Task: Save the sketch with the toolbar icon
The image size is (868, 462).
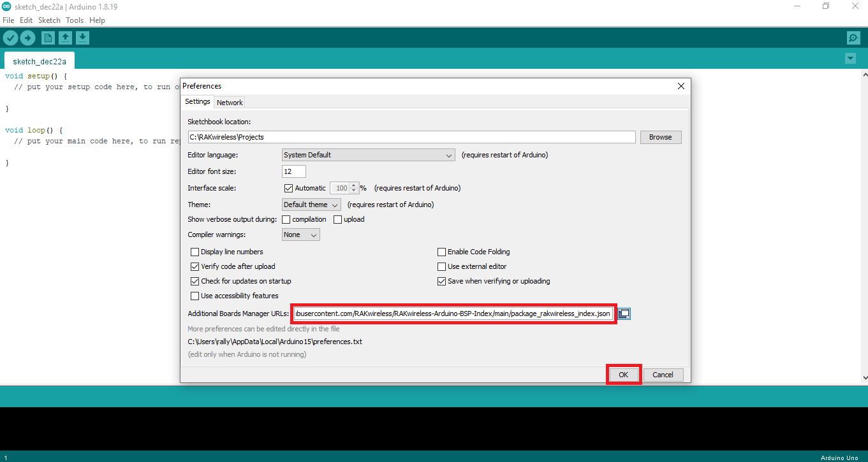Action: point(82,38)
